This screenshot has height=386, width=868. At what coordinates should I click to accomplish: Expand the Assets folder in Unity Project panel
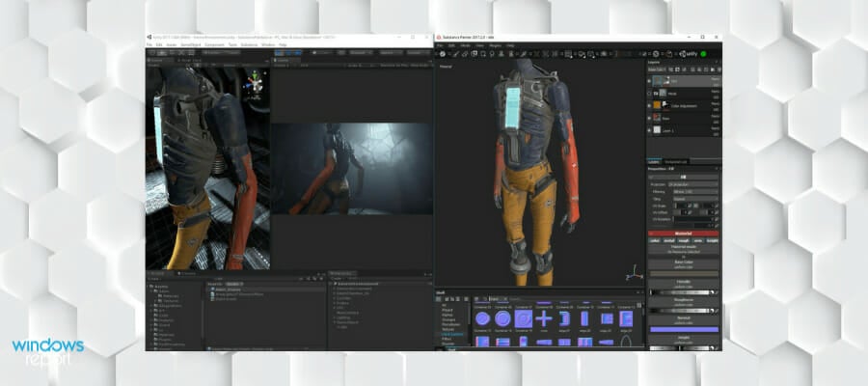click(x=148, y=287)
